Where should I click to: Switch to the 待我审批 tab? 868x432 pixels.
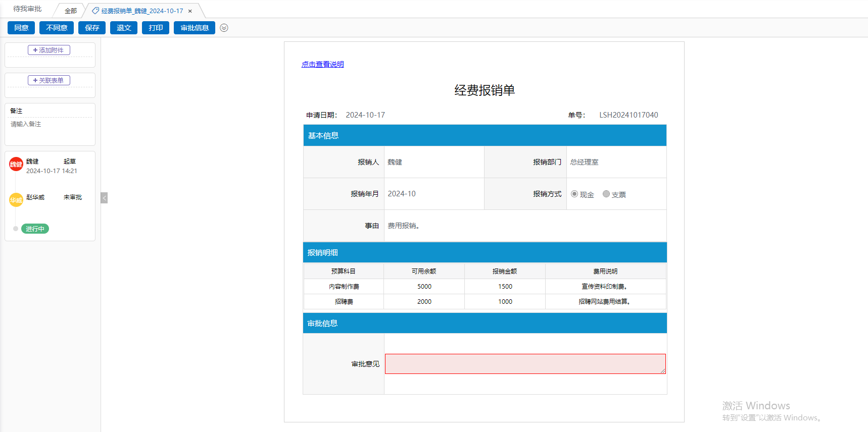pyautogui.click(x=27, y=9)
